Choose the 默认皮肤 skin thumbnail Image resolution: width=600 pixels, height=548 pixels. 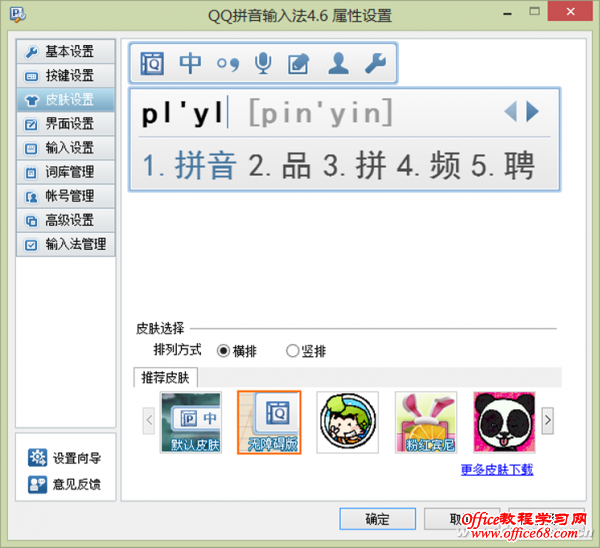point(191,422)
